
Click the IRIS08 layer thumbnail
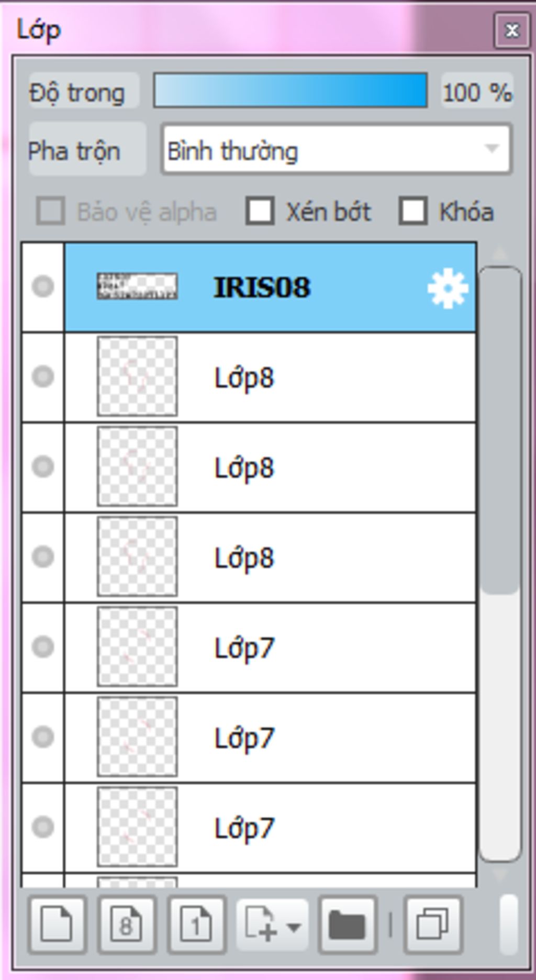point(137,286)
